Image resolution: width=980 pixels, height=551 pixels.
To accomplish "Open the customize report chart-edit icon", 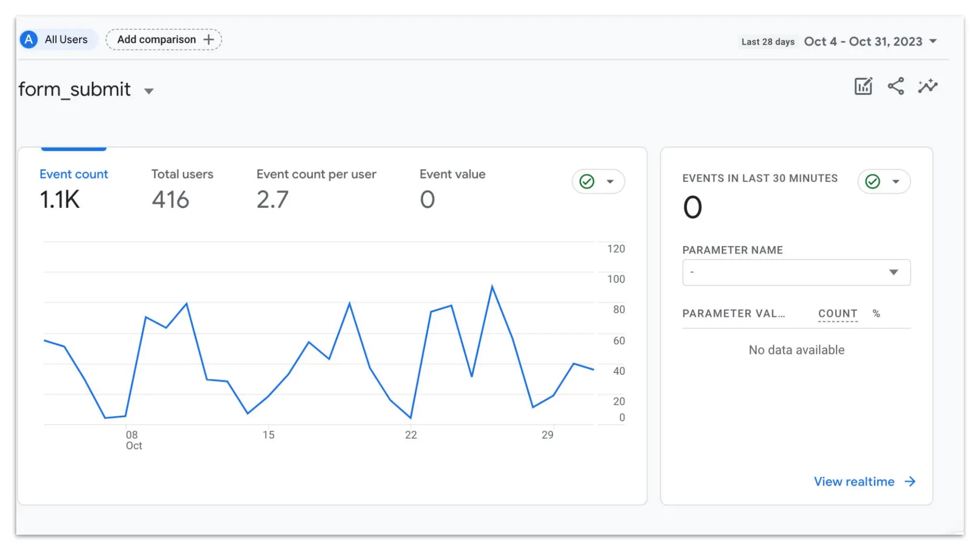I will click(863, 87).
